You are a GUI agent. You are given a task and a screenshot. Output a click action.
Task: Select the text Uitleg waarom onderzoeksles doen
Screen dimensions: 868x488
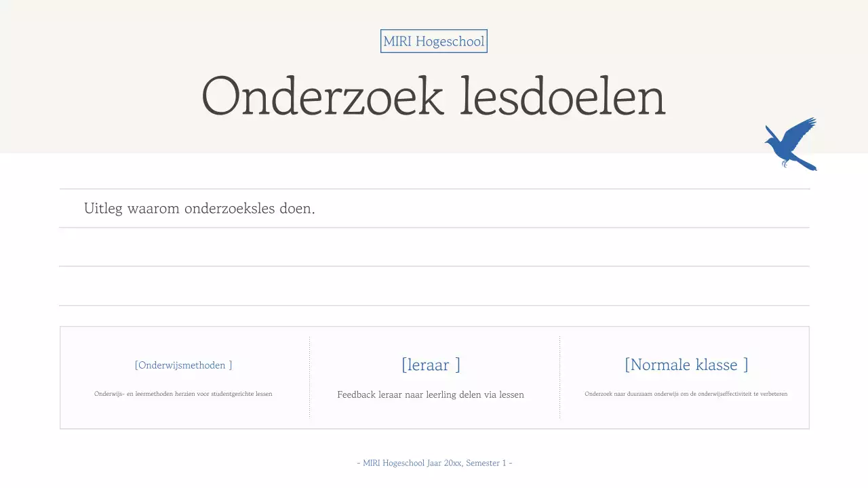tap(199, 208)
